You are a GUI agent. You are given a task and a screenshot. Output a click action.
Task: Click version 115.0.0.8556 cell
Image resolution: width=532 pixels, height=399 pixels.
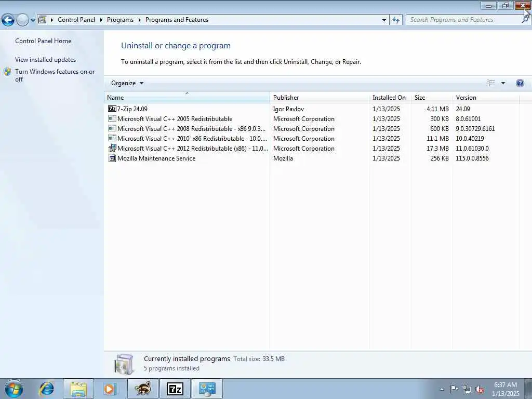[472, 158]
